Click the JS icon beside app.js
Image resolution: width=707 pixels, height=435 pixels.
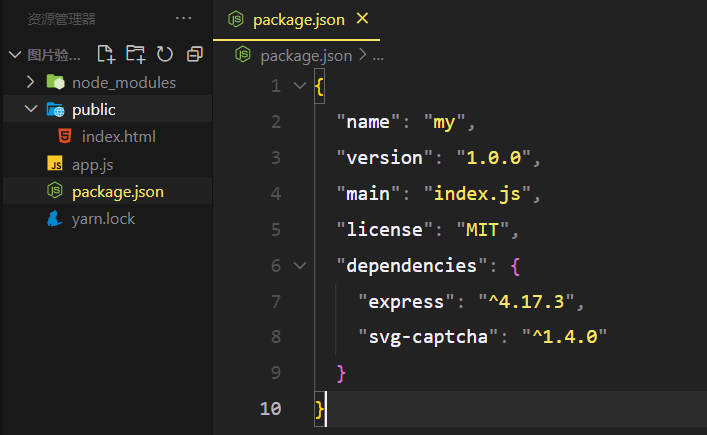click(x=55, y=163)
